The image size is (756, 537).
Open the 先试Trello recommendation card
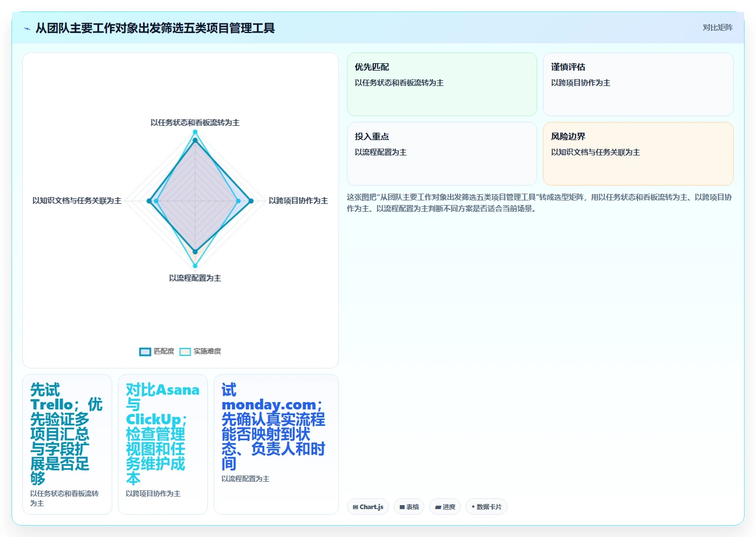pos(67,444)
